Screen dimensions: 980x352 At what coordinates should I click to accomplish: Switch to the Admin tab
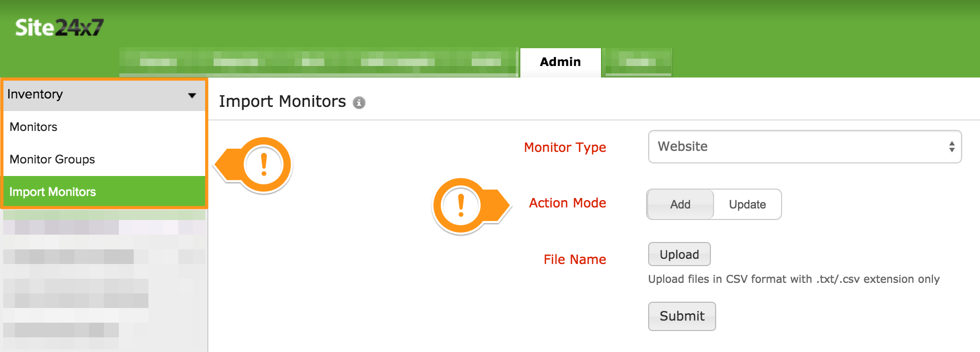click(560, 62)
